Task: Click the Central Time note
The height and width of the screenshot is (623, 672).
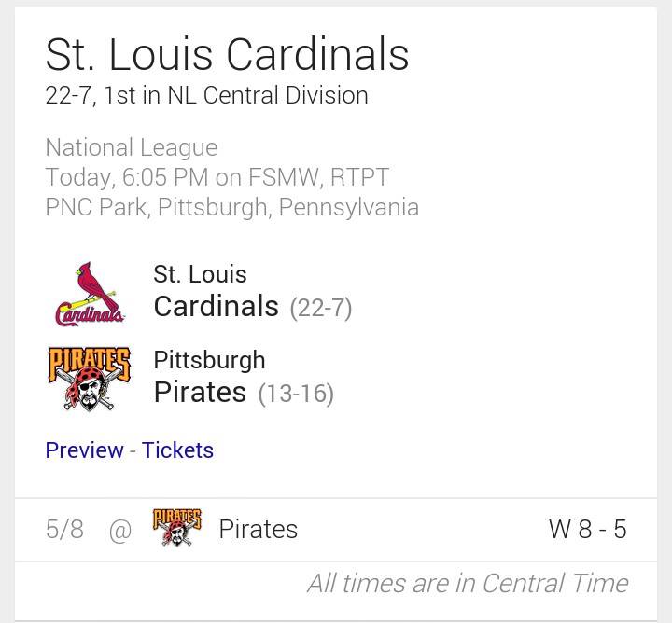Action: pos(467,583)
